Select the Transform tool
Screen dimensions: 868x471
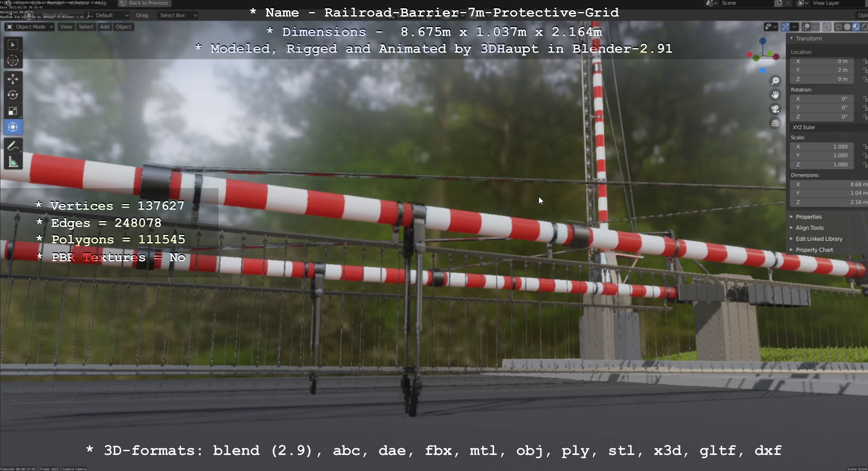(13, 127)
